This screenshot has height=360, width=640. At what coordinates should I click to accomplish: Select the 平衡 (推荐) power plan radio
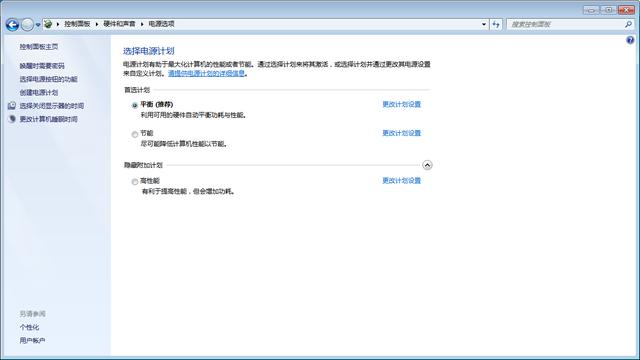[x=135, y=105]
